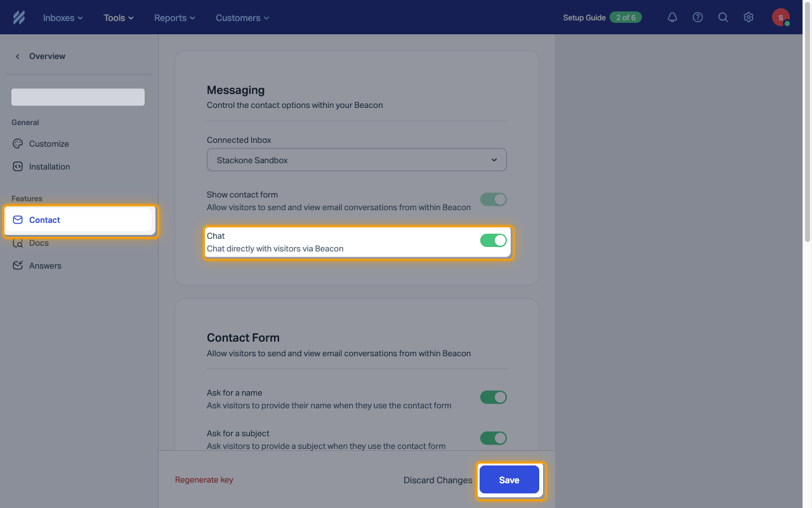Viewport: 812px width, 508px height.
Task: Open the notifications bell
Action: point(672,18)
